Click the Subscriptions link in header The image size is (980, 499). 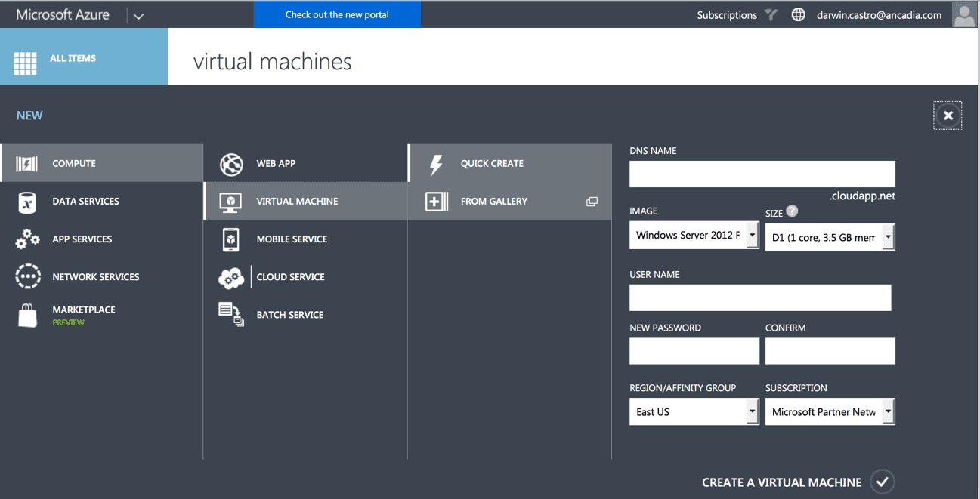[727, 15]
